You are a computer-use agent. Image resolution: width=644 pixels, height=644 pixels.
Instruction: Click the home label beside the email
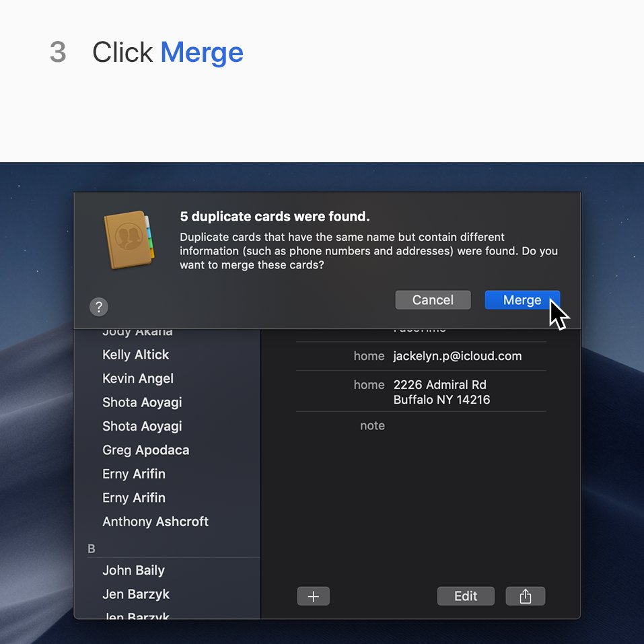tap(369, 356)
